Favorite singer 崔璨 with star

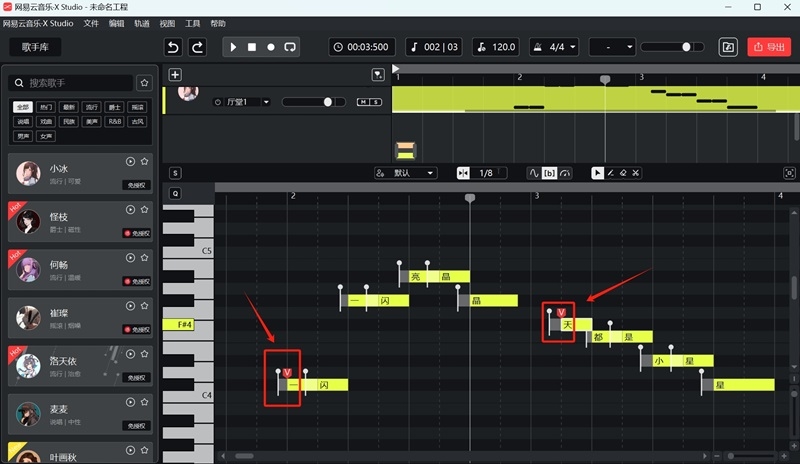[144, 306]
